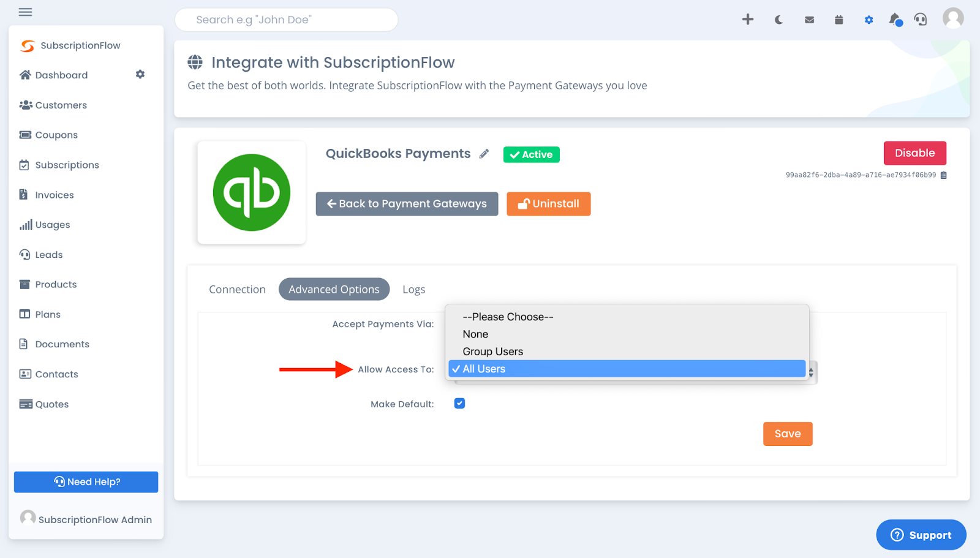Click the QuickBooks logo thumbnail
Screen dimensions: 980x558
coord(252,192)
